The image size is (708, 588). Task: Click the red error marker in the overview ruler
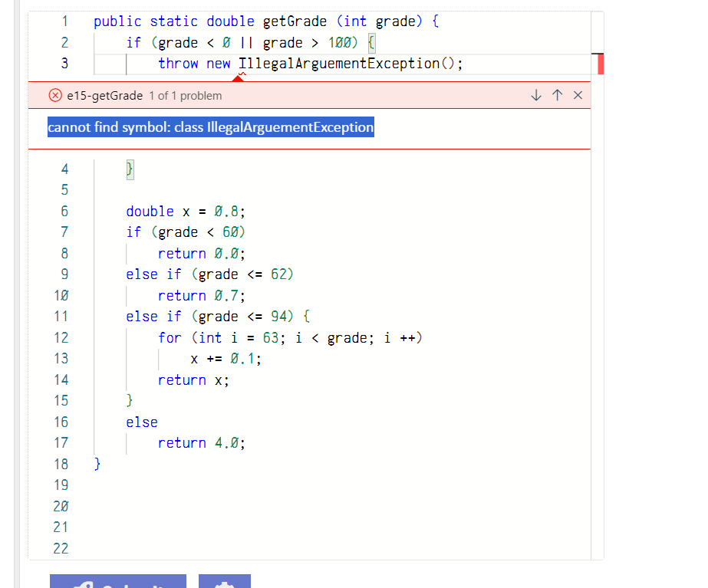[x=601, y=64]
